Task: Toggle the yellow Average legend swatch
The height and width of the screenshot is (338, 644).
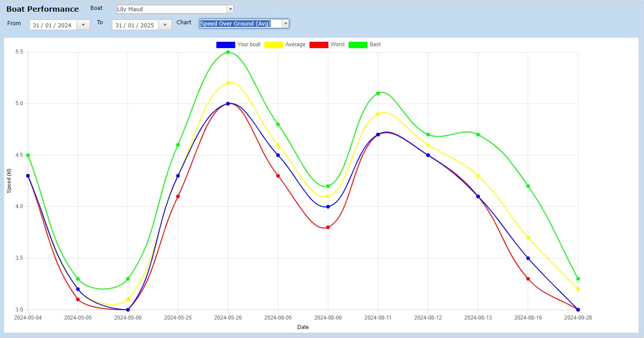Action: tap(273, 44)
